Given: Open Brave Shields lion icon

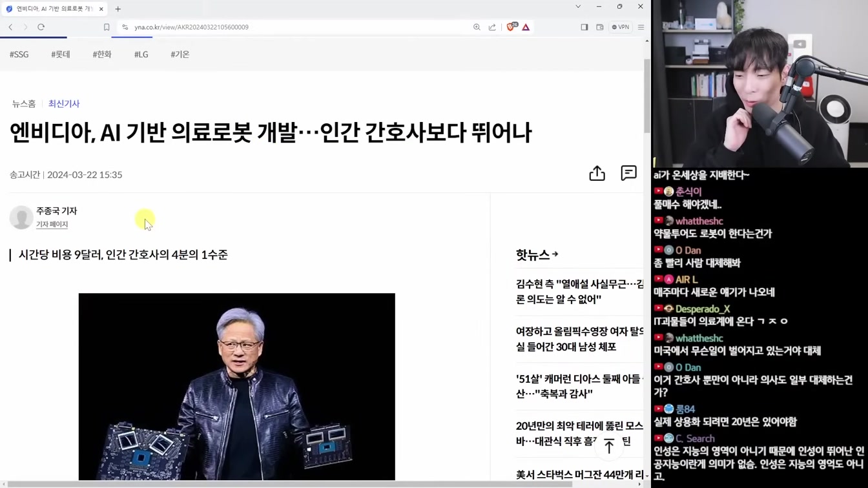Looking at the screenshot, I should (511, 27).
